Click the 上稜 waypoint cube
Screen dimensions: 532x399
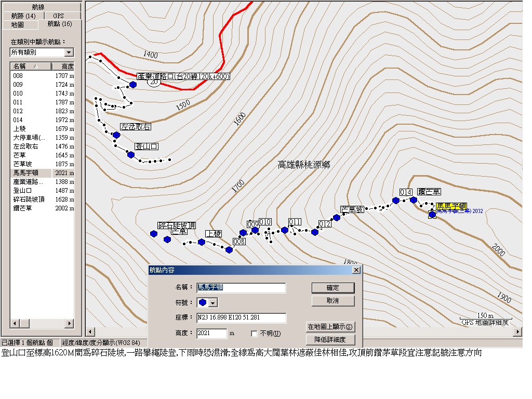tap(202, 242)
